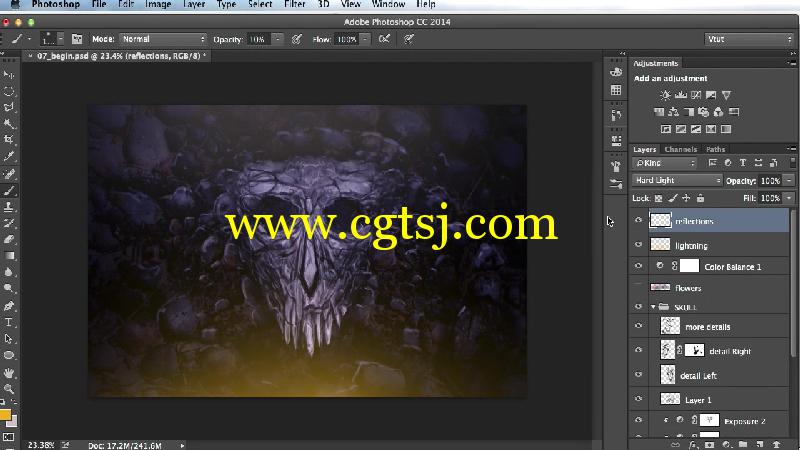Switch to the Paths tab
This screenshot has height=450, width=800.
(715, 149)
